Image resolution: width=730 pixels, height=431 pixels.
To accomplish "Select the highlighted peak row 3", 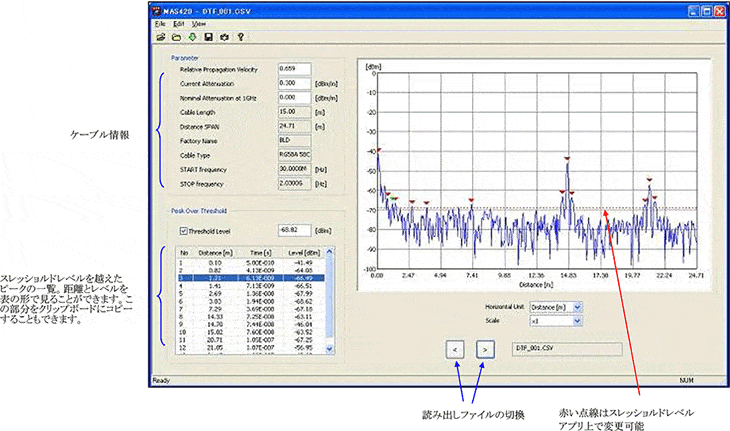I will coord(250,278).
